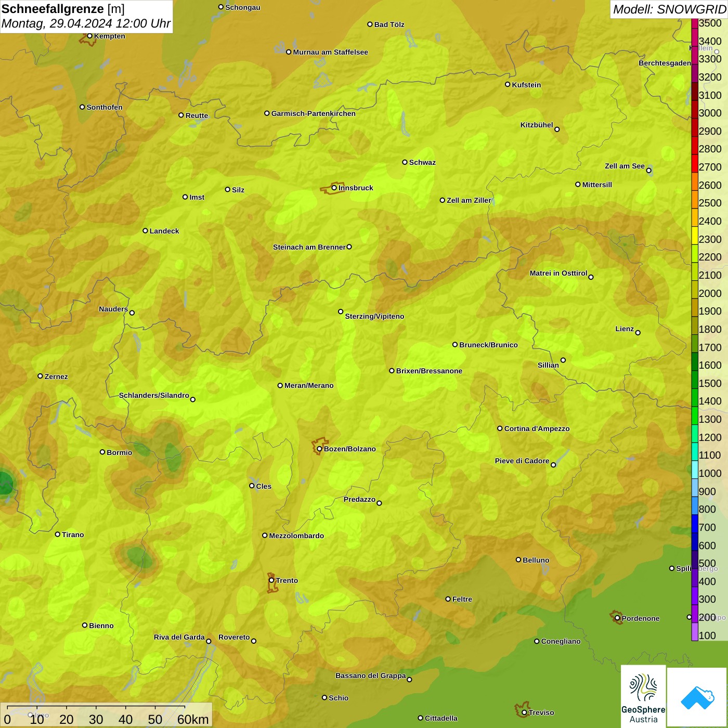Screen dimensions: 728x728
Task: Click the "Pieve di Cadore" label
Action: coord(522,461)
